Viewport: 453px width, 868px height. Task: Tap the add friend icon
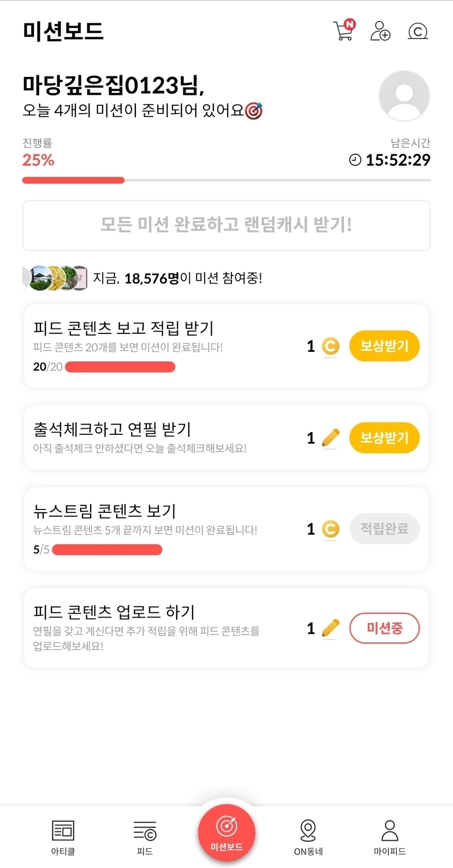(x=380, y=31)
